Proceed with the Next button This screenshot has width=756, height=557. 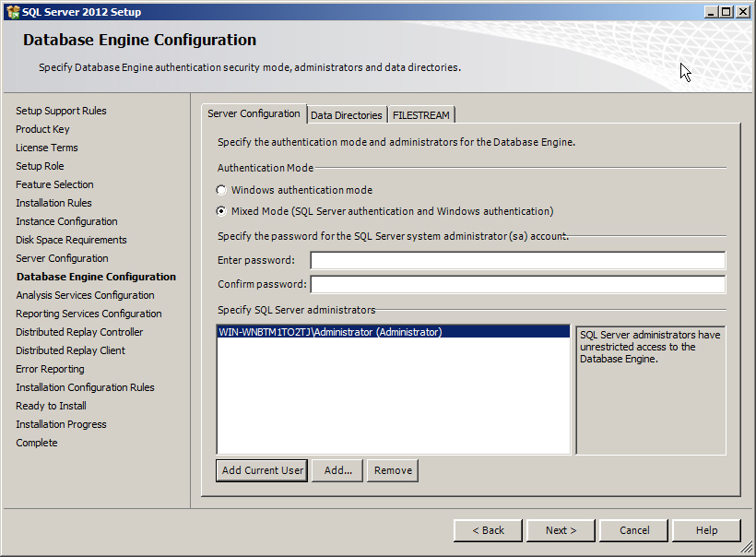tap(561, 530)
